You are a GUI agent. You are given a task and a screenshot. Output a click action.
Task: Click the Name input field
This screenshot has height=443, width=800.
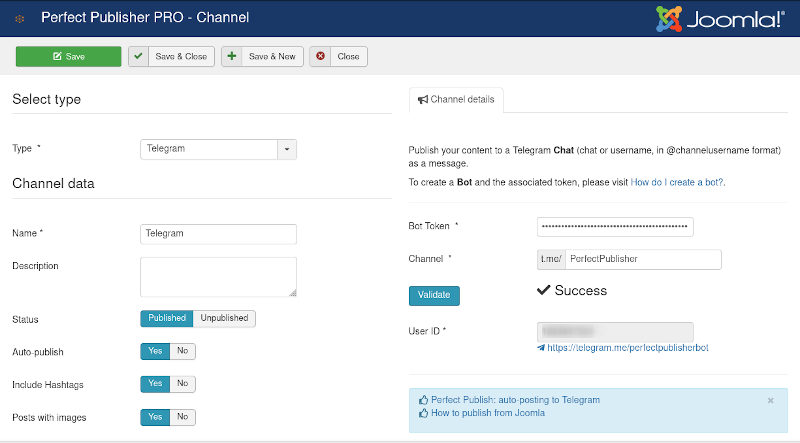click(218, 234)
